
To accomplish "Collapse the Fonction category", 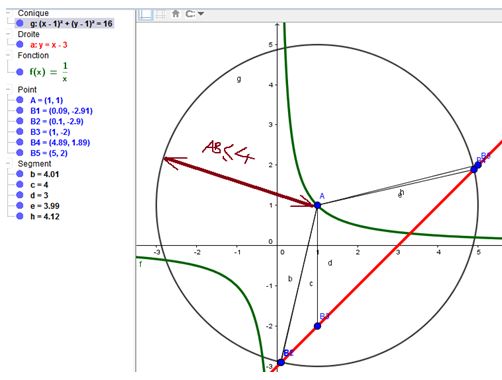I will (x=8, y=55).
